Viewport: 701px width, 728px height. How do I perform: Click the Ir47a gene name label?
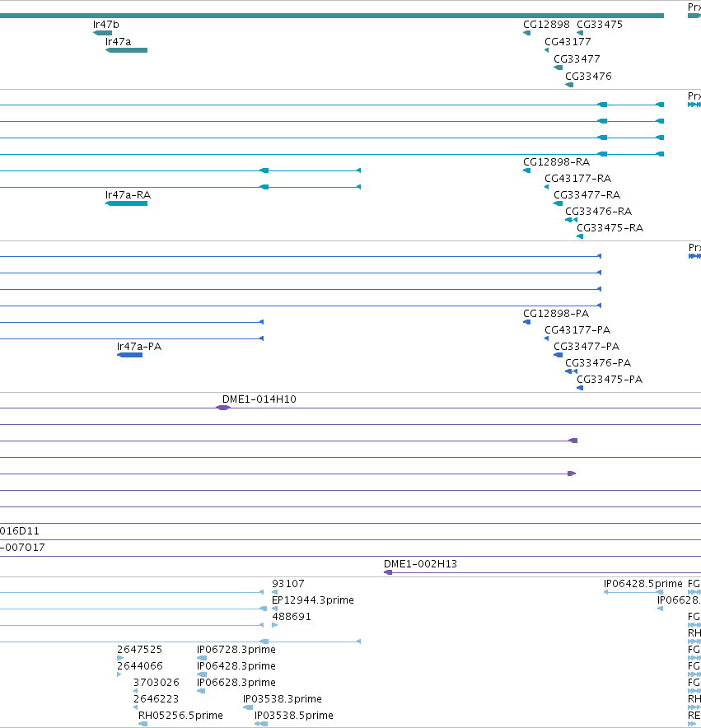pos(118,42)
